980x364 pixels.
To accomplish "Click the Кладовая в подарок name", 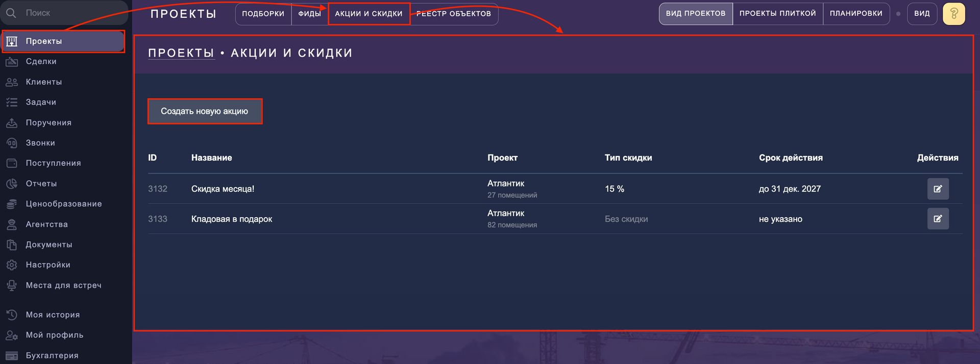I will pos(232,219).
